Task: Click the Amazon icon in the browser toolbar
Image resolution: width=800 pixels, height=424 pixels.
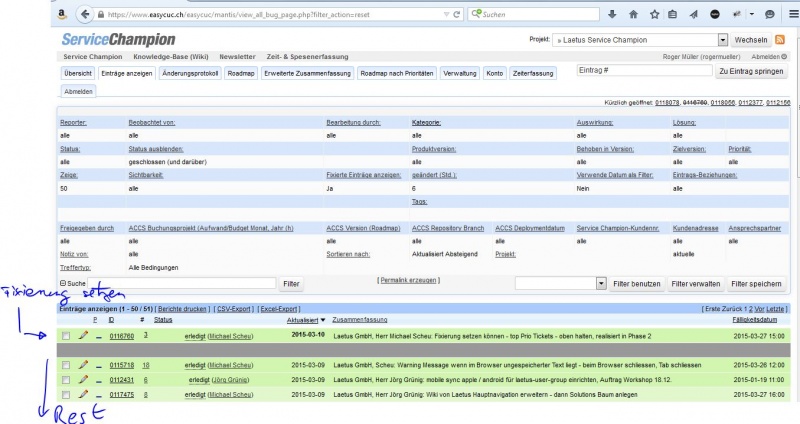Action: click(62, 14)
